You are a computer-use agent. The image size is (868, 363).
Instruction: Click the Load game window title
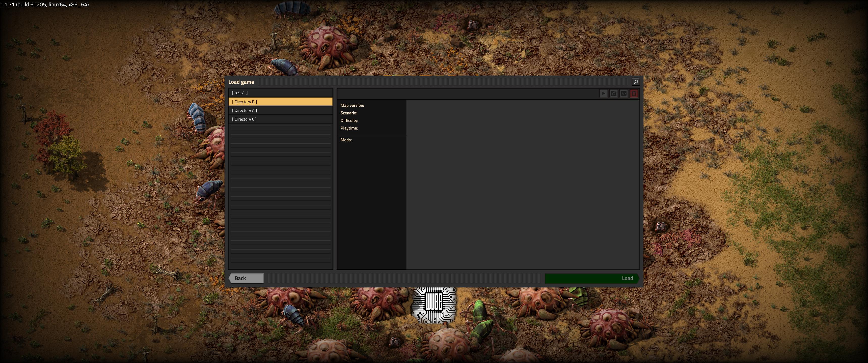coord(241,82)
